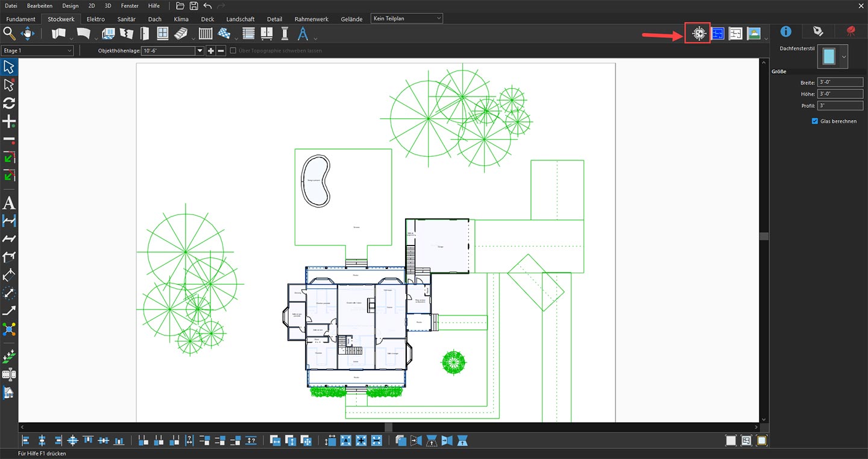Open folder icon in title bar
868x459 pixels.
tap(180, 5)
